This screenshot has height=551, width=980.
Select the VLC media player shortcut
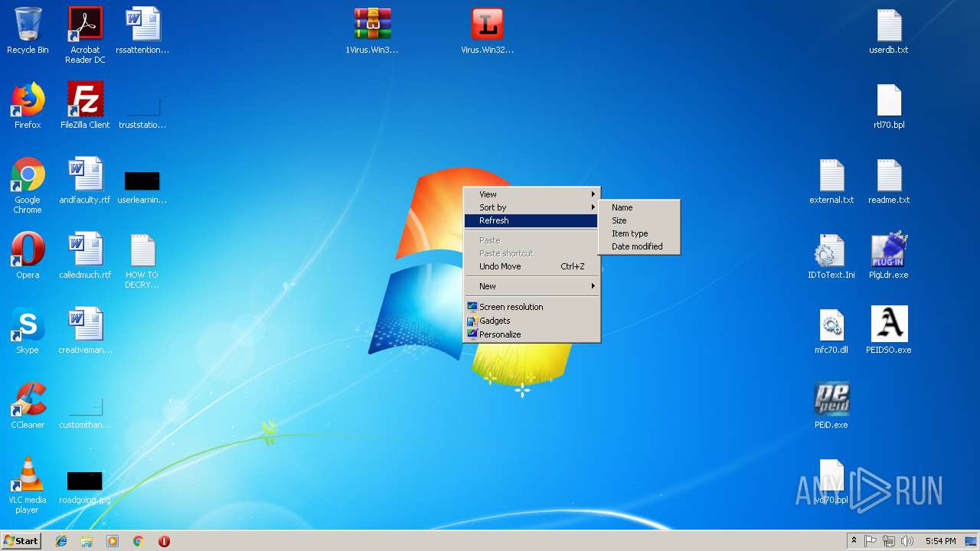28,485
